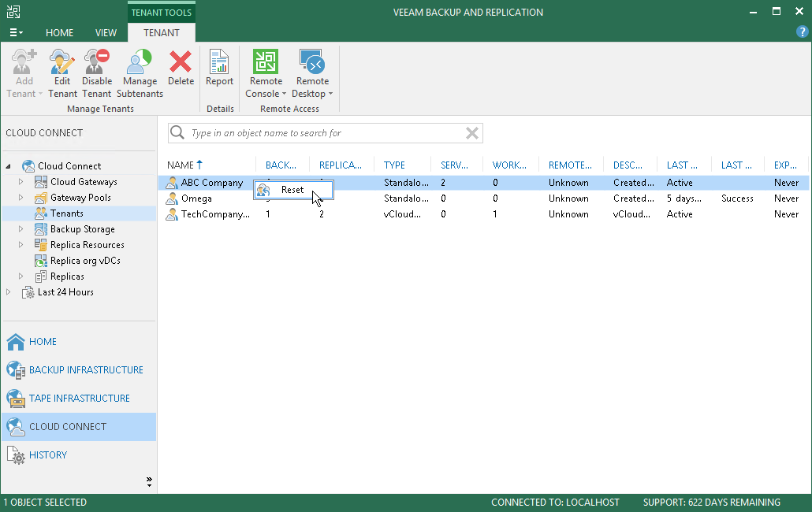Select the TENANT ribbon tab

pyautogui.click(x=162, y=32)
